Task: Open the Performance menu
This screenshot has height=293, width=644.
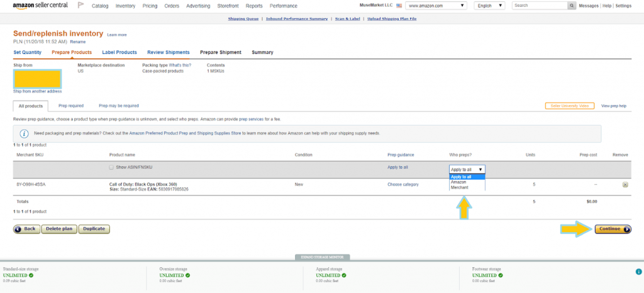Action: 284,6
